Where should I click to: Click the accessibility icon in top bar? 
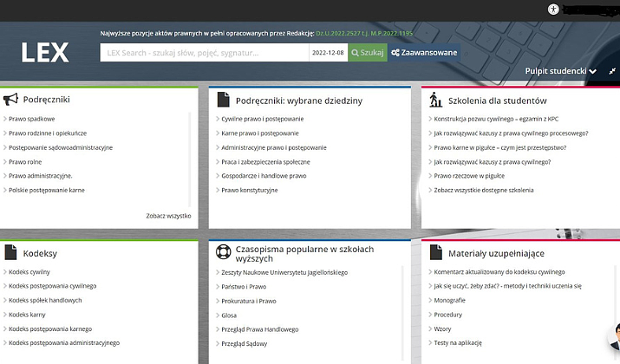coord(554,9)
